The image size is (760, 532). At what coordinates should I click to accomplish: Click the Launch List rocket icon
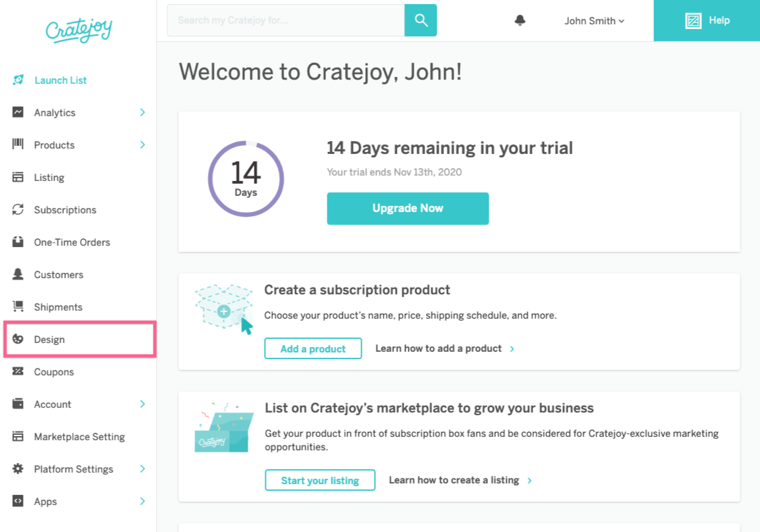(x=18, y=80)
